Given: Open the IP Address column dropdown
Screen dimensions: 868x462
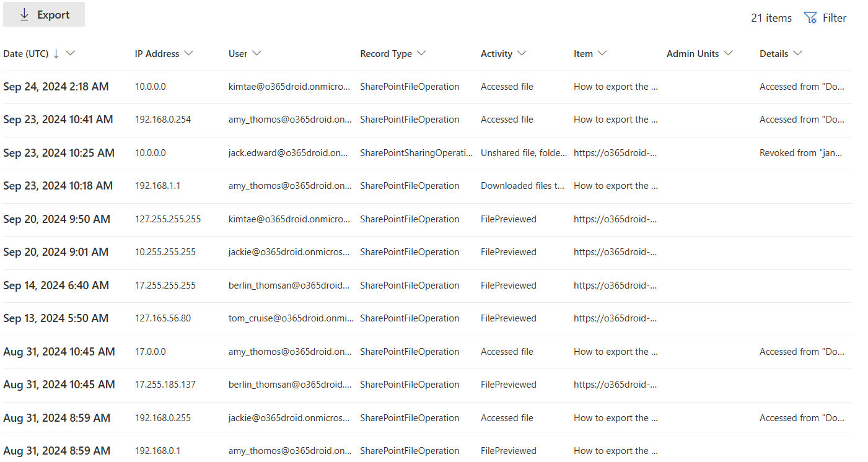Looking at the screenshot, I should (x=189, y=53).
